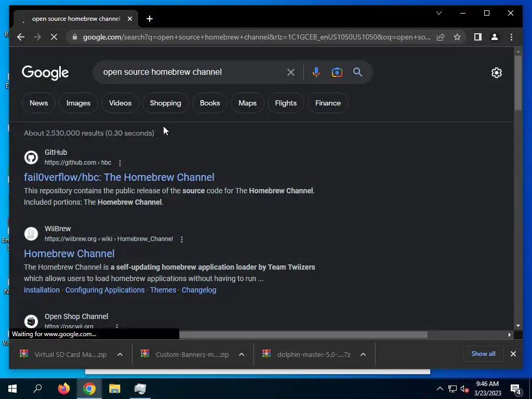Click the horizontal scrollbar thumb
Viewport: 532px width, 399px height.
303,335
